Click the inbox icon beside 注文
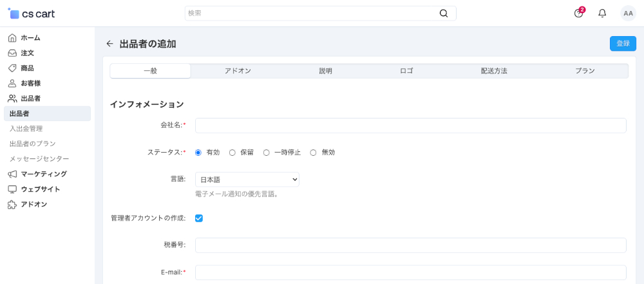The height and width of the screenshot is (284, 644). [12, 53]
